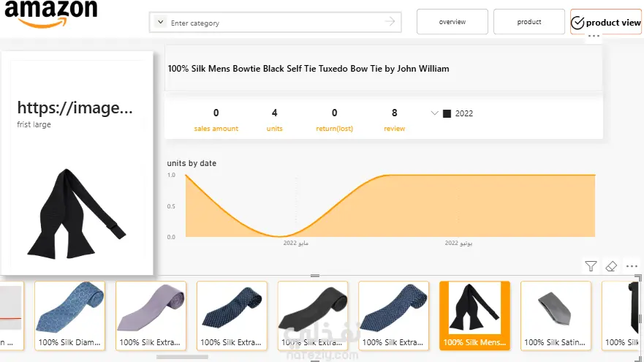The height and width of the screenshot is (362, 644).
Task: Click the orange area chart
Action: pyautogui.click(x=390, y=205)
